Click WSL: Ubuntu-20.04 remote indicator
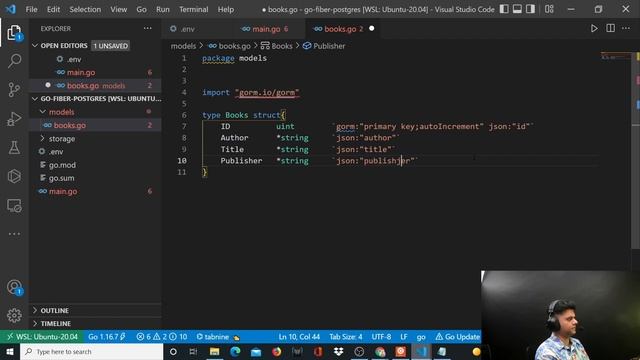This screenshot has width=640, height=360. point(42,337)
